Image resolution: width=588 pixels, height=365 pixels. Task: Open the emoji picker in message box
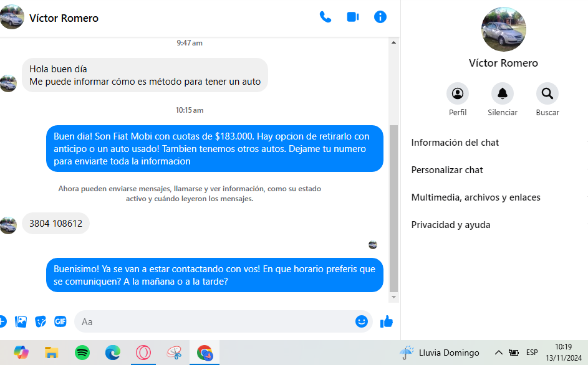tap(362, 321)
